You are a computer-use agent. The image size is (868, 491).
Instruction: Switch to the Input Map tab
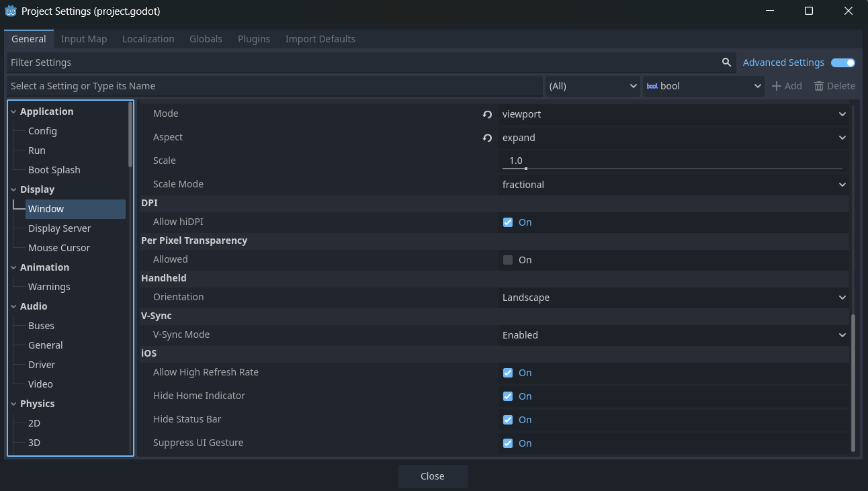pyautogui.click(x=84, y=39)
